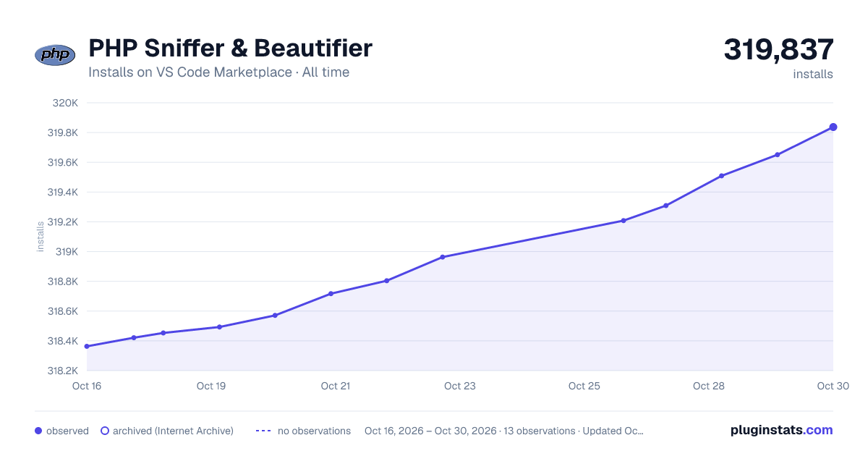
Task: Click the Oct 23 x-axis label
Action: (460, 386)
